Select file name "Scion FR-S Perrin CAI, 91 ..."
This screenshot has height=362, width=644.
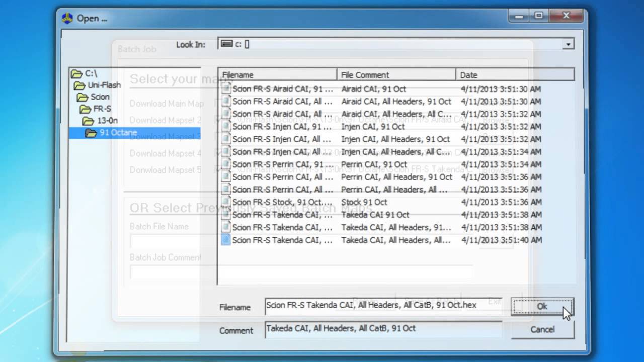282,164
